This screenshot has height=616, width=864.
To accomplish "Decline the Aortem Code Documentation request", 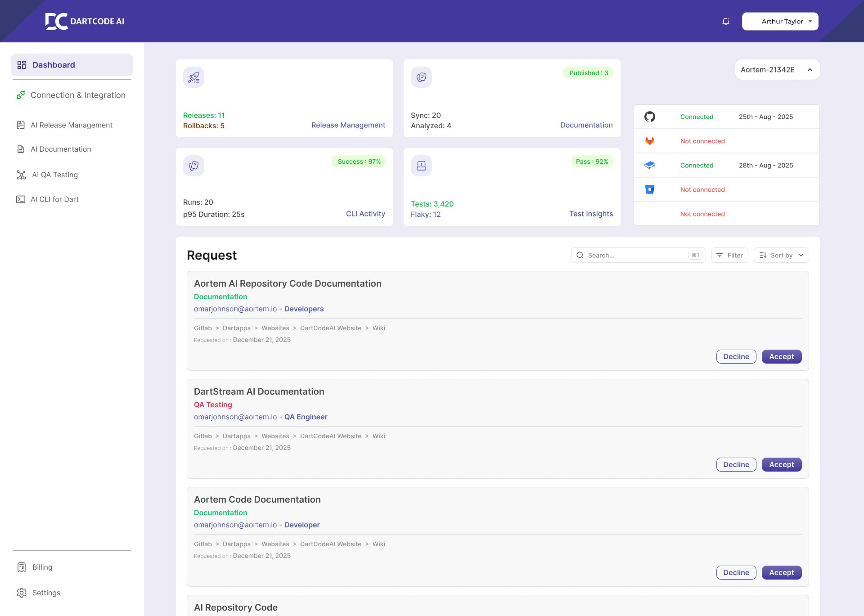I will [736, 572].
